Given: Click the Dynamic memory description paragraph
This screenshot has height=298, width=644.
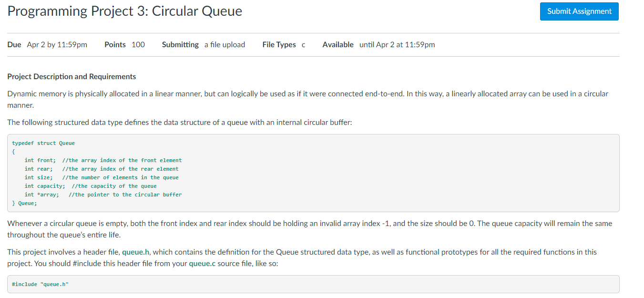Looking at the screenshot, I should point(307,99).
